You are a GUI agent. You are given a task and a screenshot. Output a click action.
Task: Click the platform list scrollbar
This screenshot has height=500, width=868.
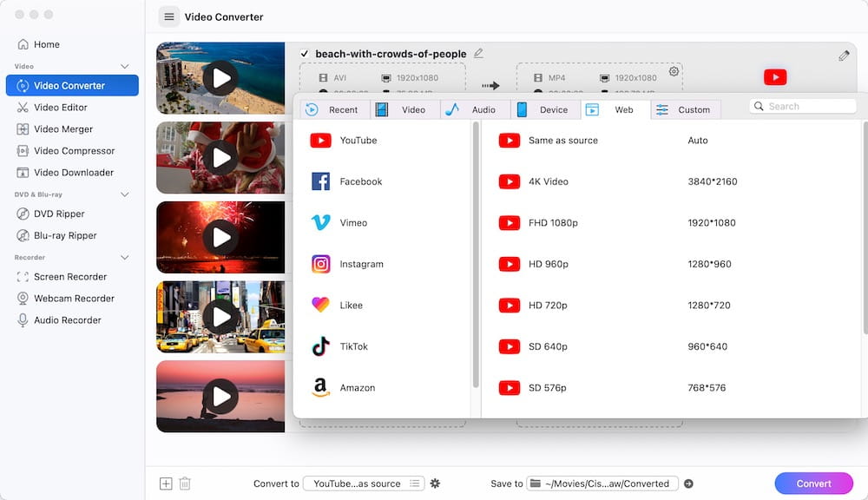[x=476, y=254]
